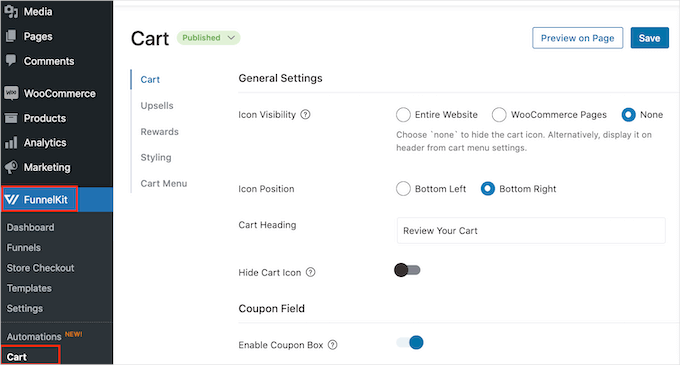The width and height of the screenshot is (680, 365).
Task: Open Funnels submenu link
Action: click(23, 248)
